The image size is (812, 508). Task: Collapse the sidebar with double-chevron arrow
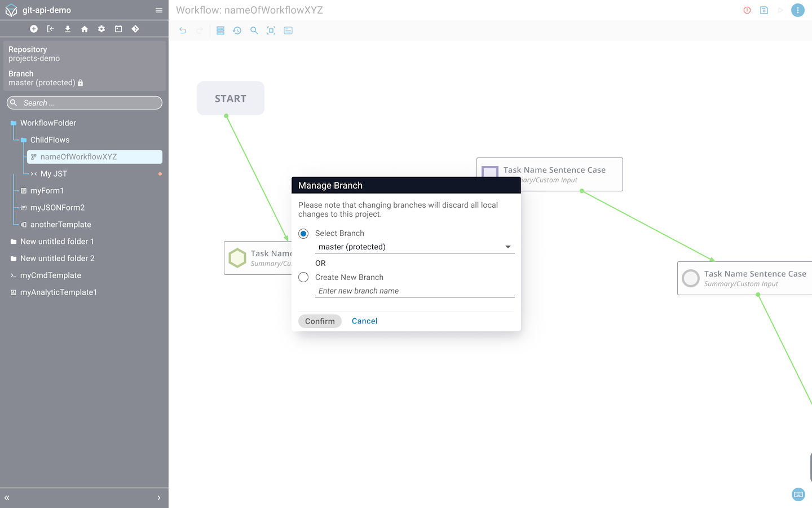coord(7,498)
